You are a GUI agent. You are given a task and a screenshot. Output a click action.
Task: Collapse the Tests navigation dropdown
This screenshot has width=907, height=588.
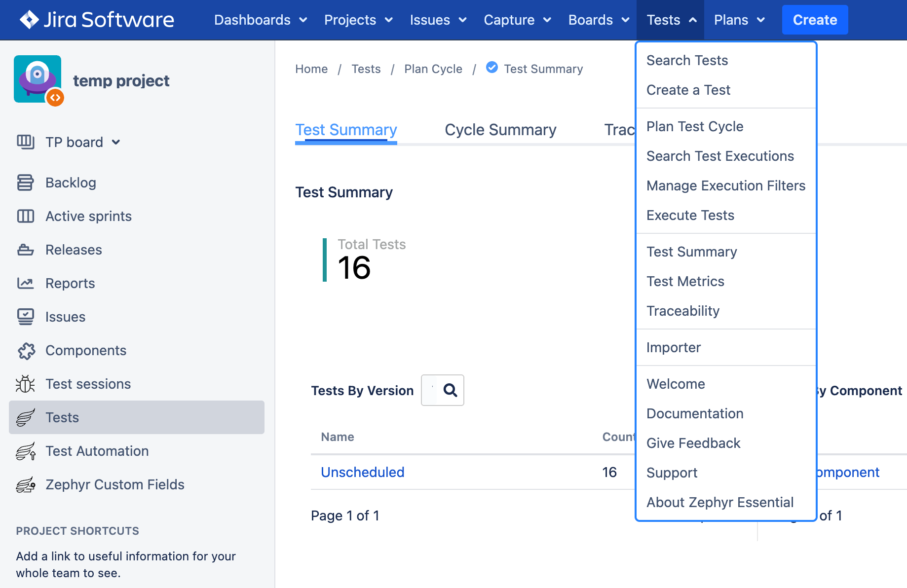pos(670,20)
